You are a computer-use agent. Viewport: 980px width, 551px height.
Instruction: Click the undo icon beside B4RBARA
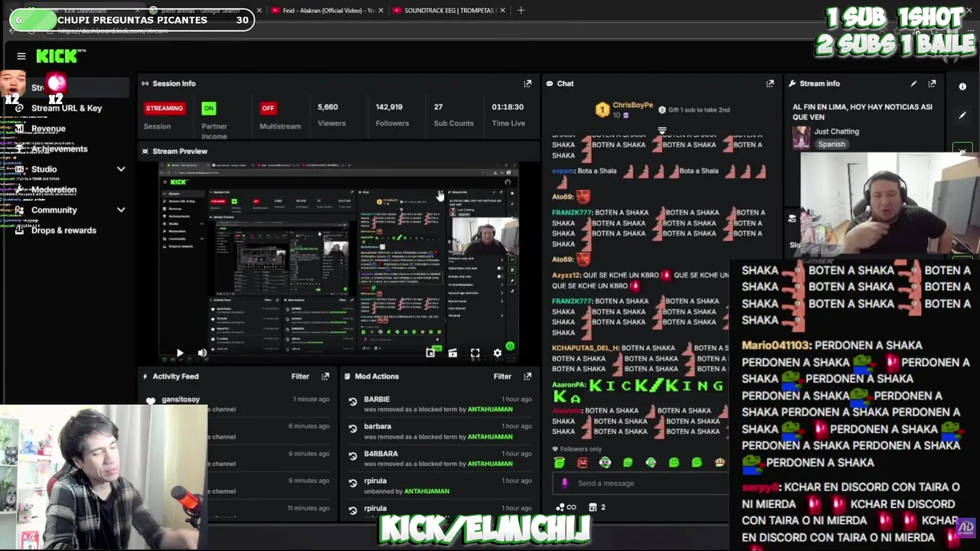click(x=353, y=456)
